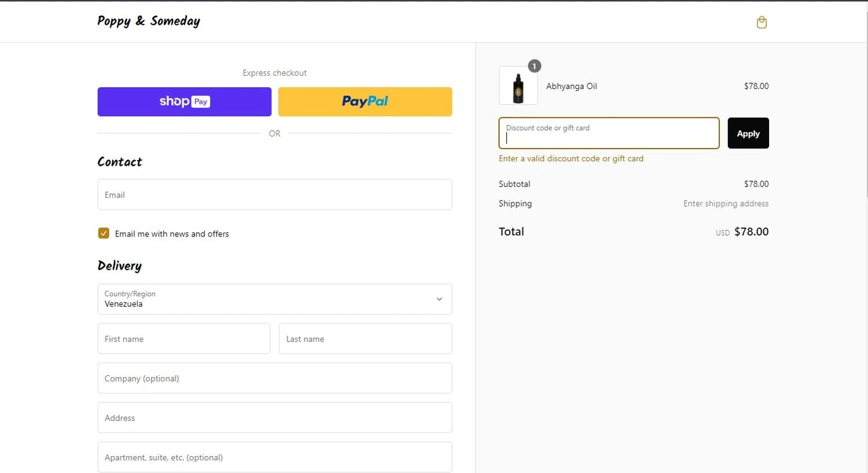
Task: Focus the First name field
Action: click(183, 339)
